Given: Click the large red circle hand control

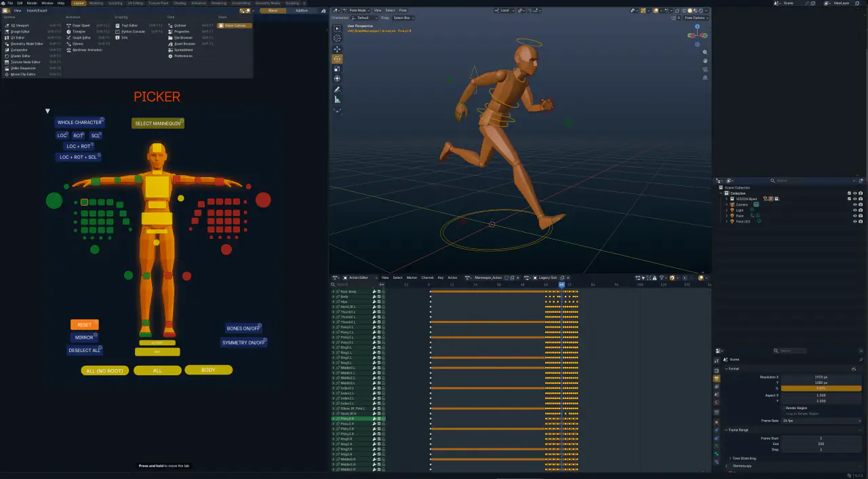Looking at the screenshot, I should coord(263,199).
